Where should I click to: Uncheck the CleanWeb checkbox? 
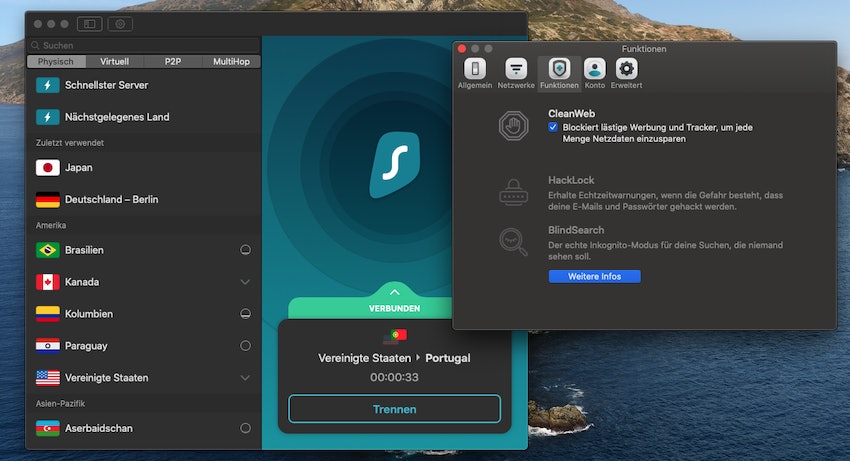553,127
